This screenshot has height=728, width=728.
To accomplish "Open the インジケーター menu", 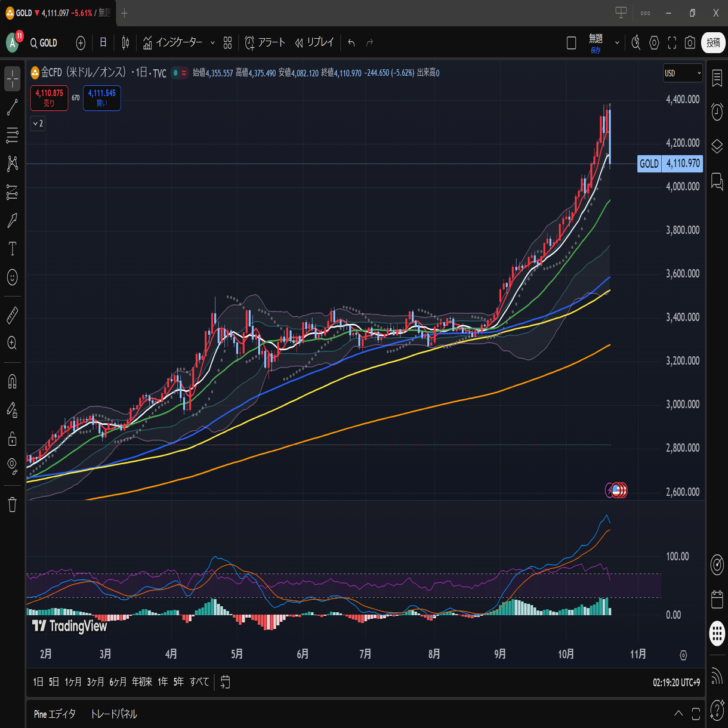I will tap(172, 43).
